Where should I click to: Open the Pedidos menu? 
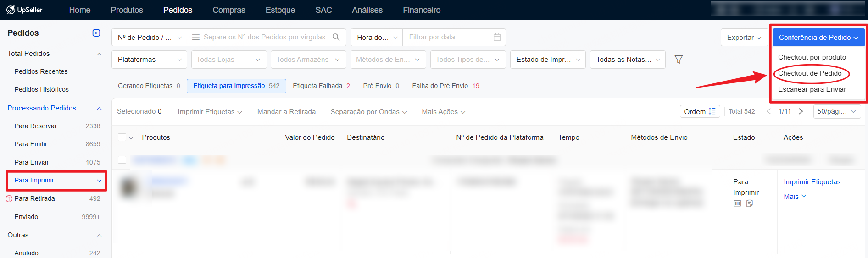(x=178, y=10)
